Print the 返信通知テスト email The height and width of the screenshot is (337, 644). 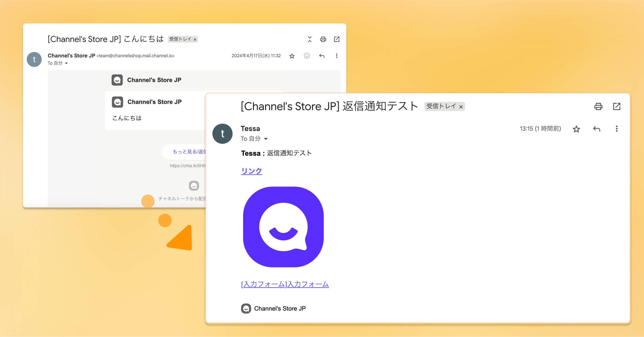coord(598,107)
